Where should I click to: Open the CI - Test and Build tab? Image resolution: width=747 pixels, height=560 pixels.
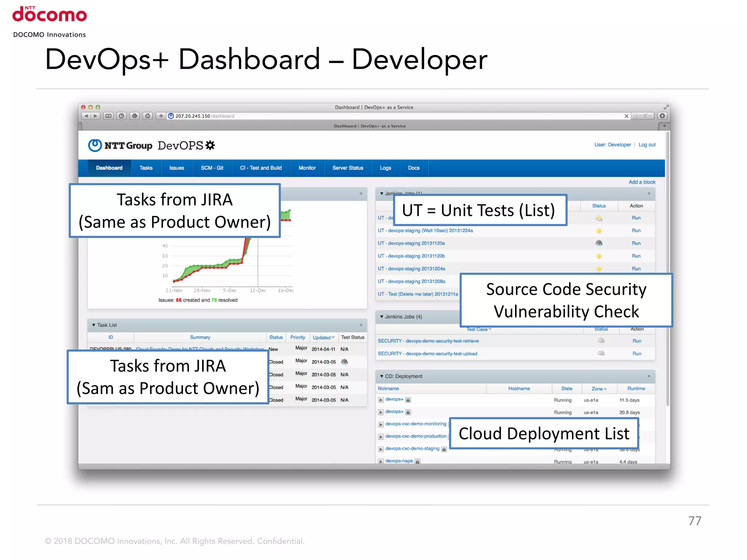click(261, 168)
